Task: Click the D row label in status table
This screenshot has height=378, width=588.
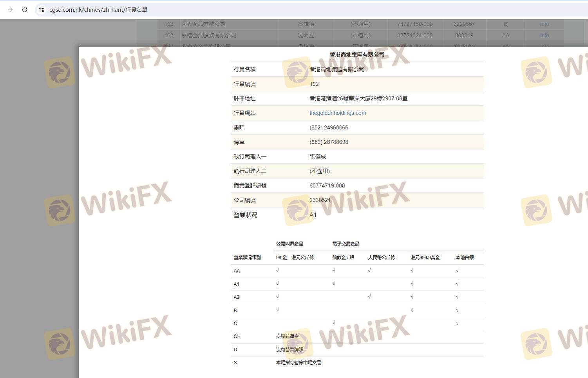Action: [235, 350]
